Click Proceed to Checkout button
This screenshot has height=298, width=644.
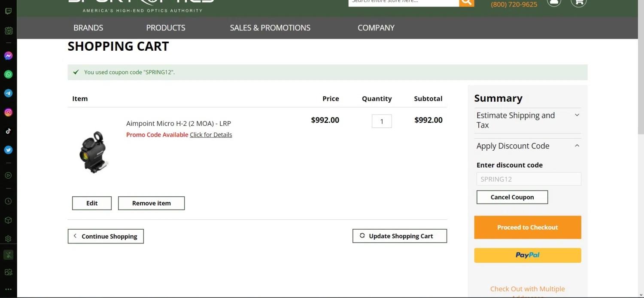pos(527,228)
